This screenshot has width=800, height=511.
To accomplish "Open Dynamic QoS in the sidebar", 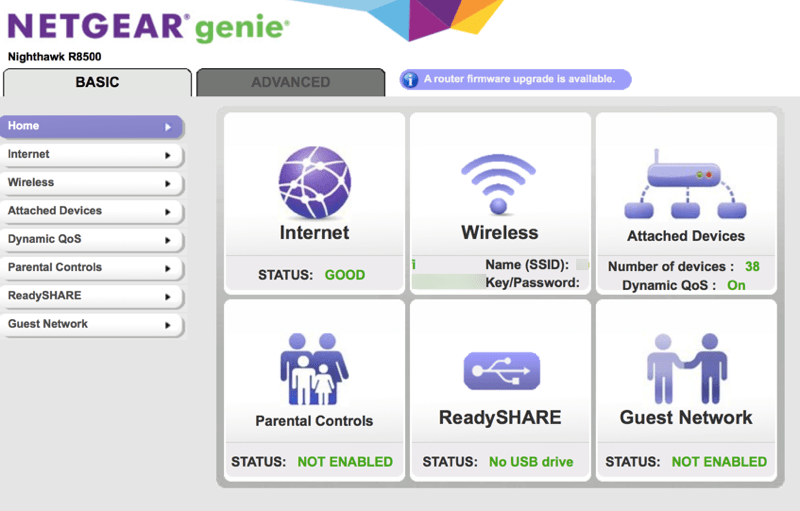I will coord(91,239).
